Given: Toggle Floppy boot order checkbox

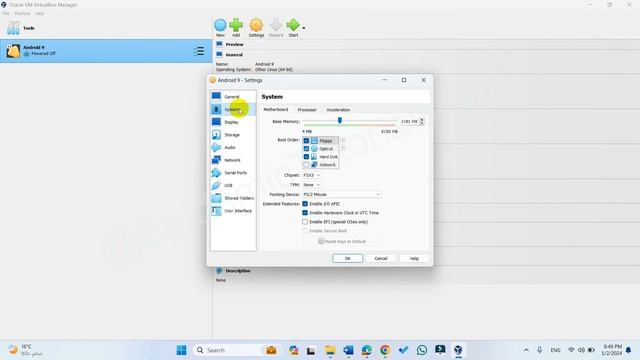Looking at the screenshot, I should (306, 140).
